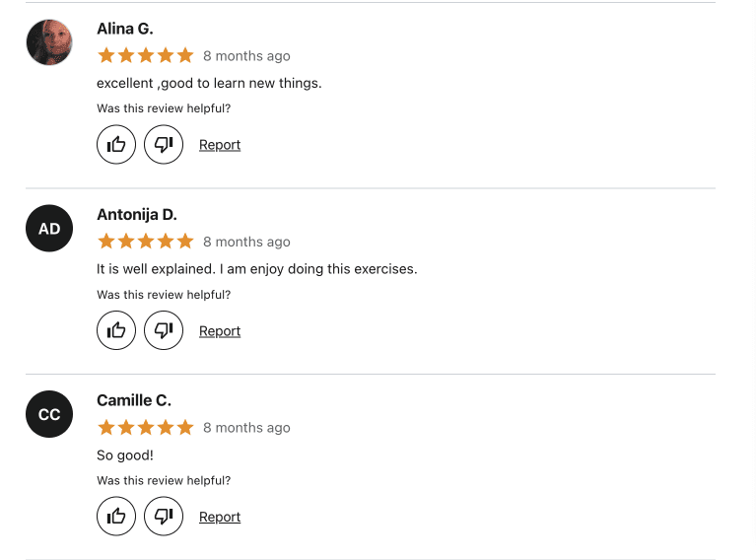Click the AD avatar circle
This screenshot has width=756, height=560.
coord(49,229)
